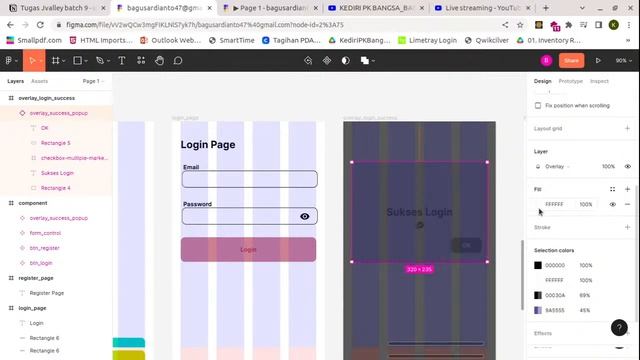640x360 pixels.
Task: Add a layout grid with plus icon
Action: tap(627, 128)
